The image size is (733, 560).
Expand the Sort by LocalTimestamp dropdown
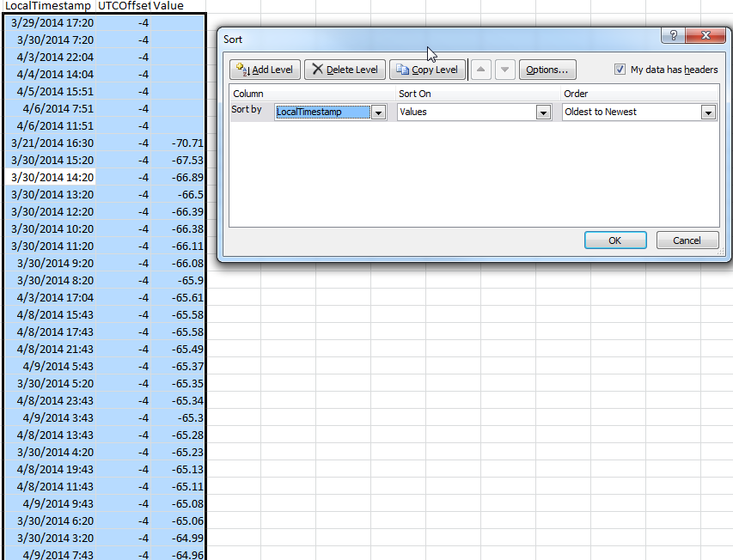pyautogui.click(x=378, y=112)
